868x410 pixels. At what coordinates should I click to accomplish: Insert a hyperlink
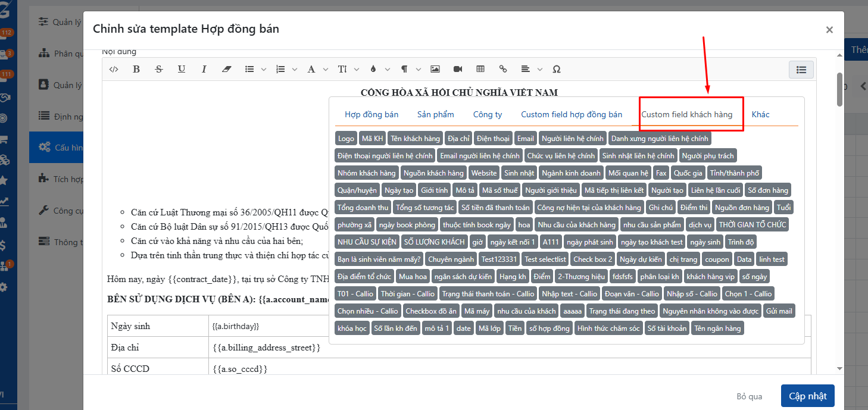[x=503, y=69]
